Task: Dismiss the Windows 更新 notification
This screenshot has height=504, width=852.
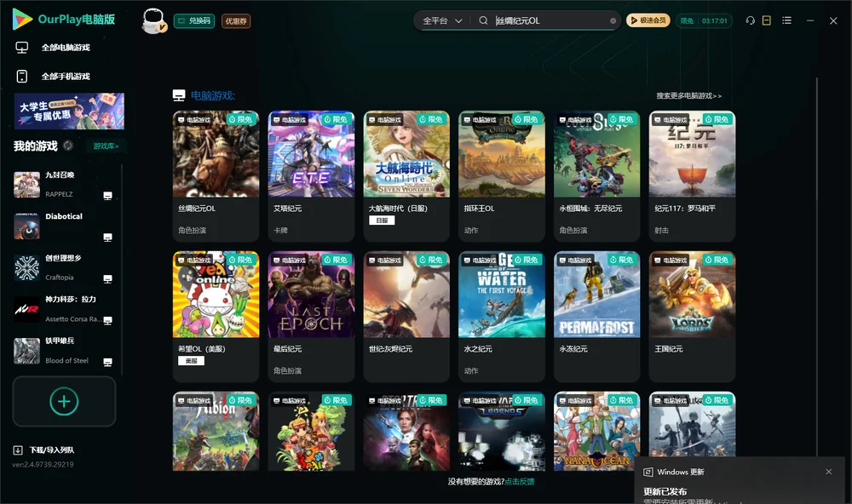Action: 829,472
